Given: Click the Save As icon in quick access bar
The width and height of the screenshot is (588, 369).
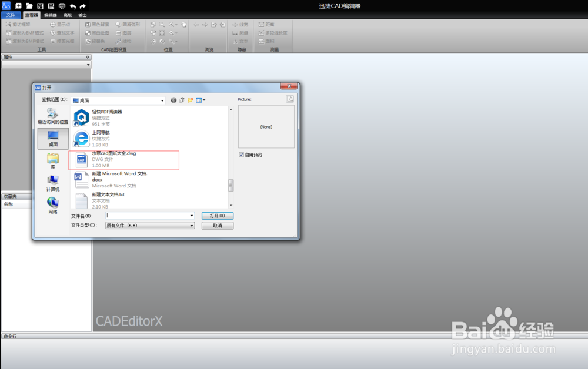Looking at the screenshot, I should (51, 6).
